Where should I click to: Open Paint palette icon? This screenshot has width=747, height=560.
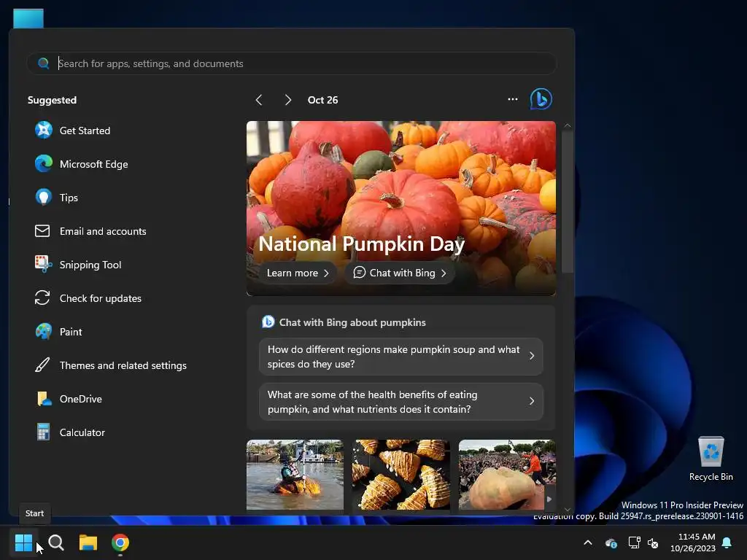coord(43,332)
